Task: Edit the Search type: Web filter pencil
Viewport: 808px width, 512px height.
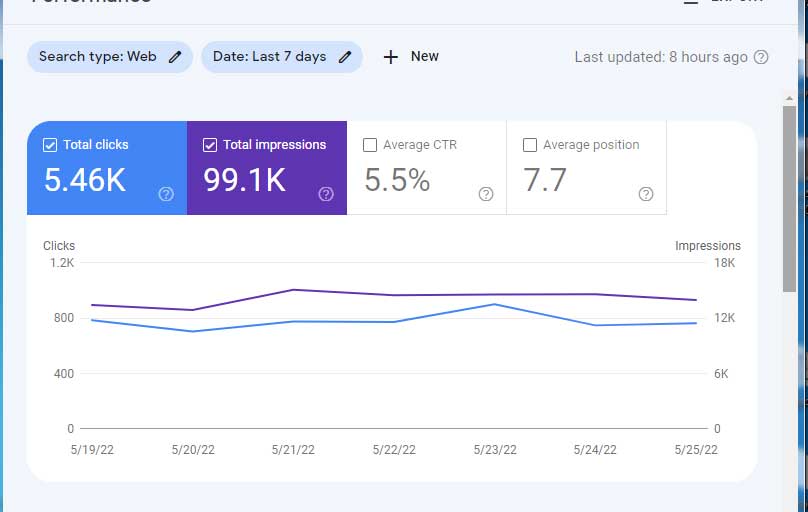Action: point(175,57)
